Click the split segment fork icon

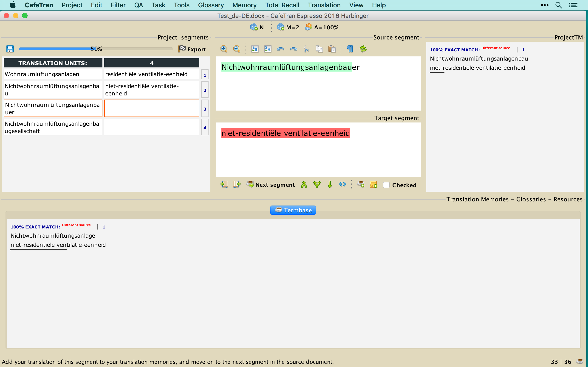pyautogui.click(x=317, y=185)
